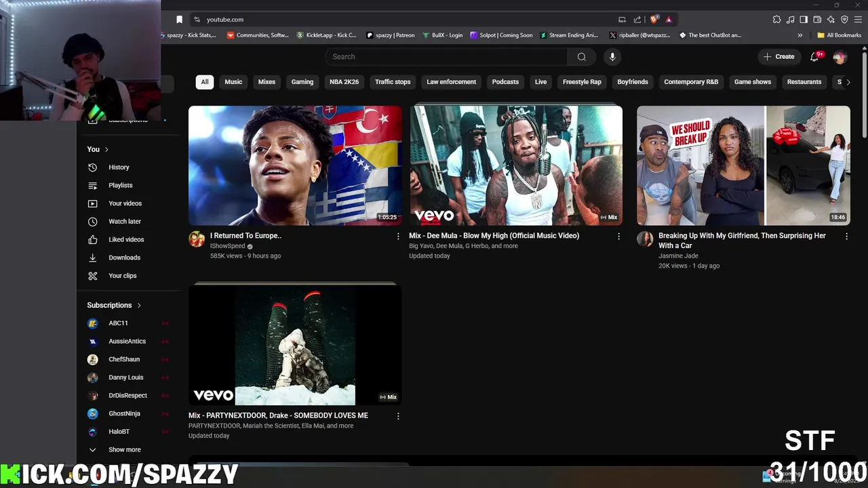The height and width of the screenshot is (488, 868).
Task: Show more category chips with right arrow
Action: click(x=848, y=82)
